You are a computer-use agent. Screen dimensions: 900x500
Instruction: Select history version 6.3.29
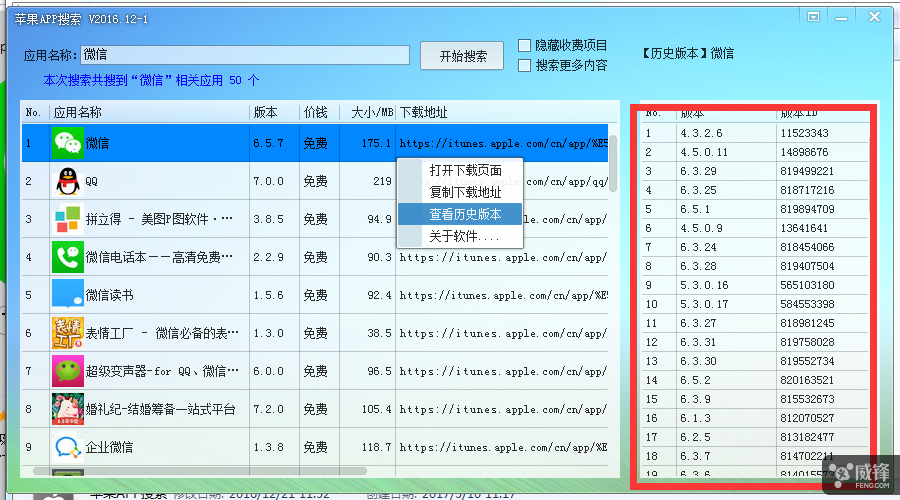click(x=698, y=171)
